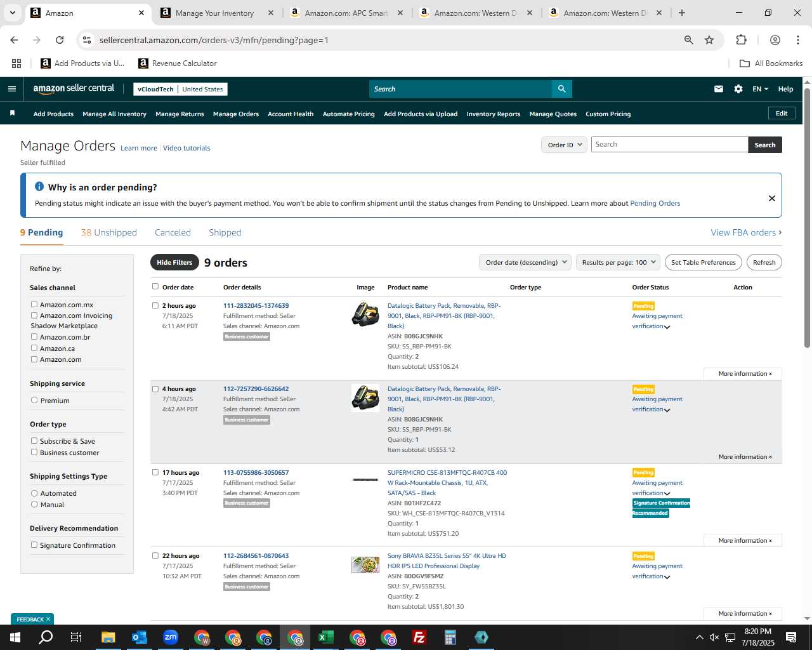Open the Datalogic battery thumbnail in the first order
812x650 pixels.
(x=365, y=315)
